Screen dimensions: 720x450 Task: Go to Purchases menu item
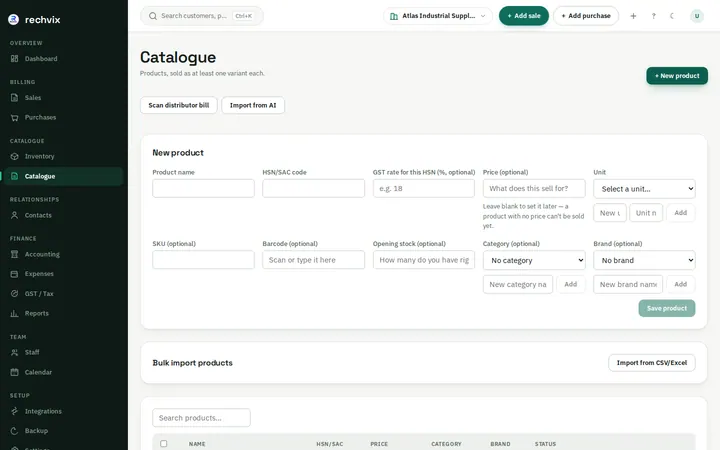click(63, 118)
